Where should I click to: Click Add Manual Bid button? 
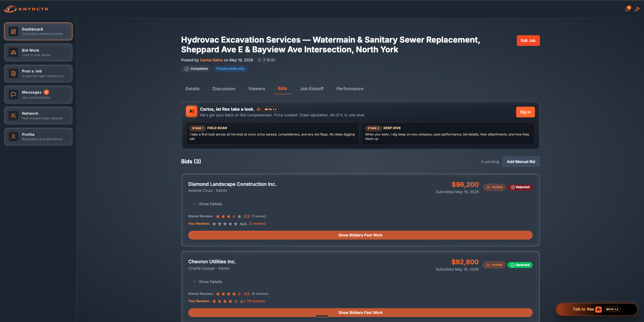click(521, 162)
